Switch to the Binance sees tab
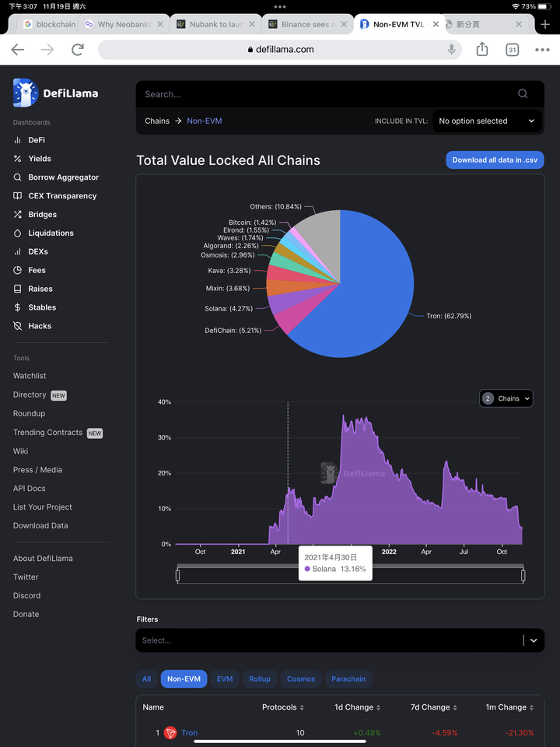560x747 pixels. click(308, 24)
